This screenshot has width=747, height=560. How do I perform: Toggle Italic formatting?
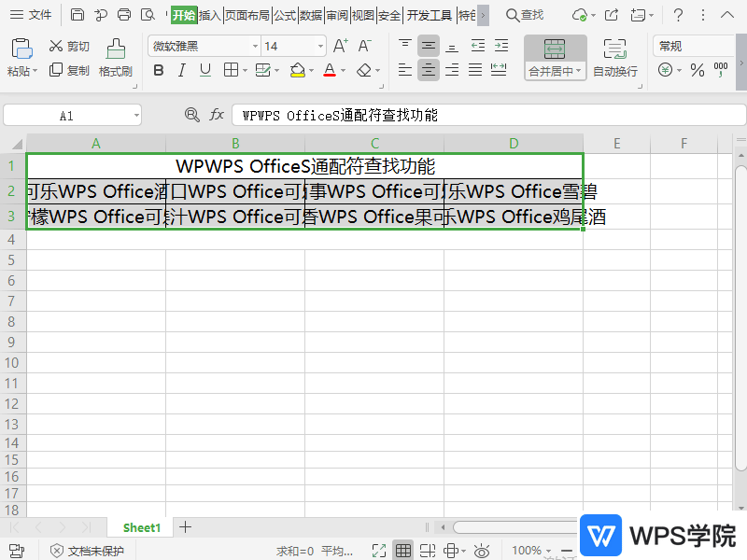181,71
